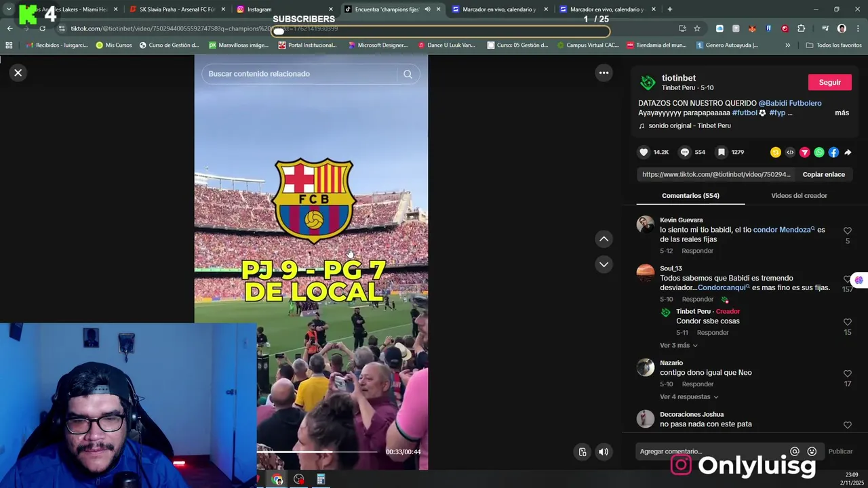The width and height of the screenshot is (868, 488).
Task: Like Tinbet Peru creator reply
Action: [847, 322]
